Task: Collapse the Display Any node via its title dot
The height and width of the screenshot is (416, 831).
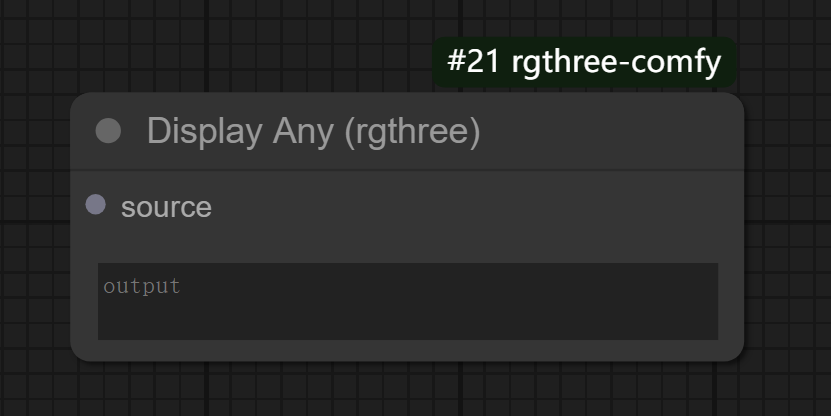Action: [108, 131]
